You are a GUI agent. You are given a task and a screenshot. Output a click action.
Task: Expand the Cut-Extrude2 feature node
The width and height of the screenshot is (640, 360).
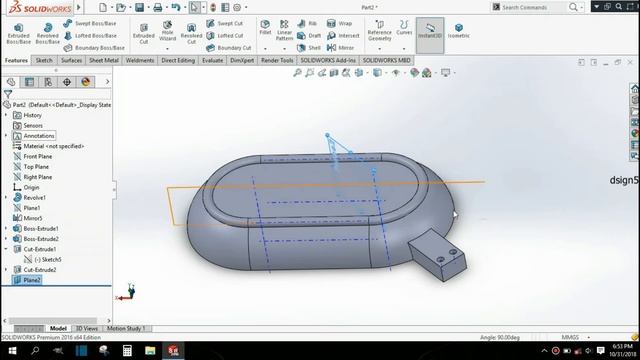(x=6, y=270)
